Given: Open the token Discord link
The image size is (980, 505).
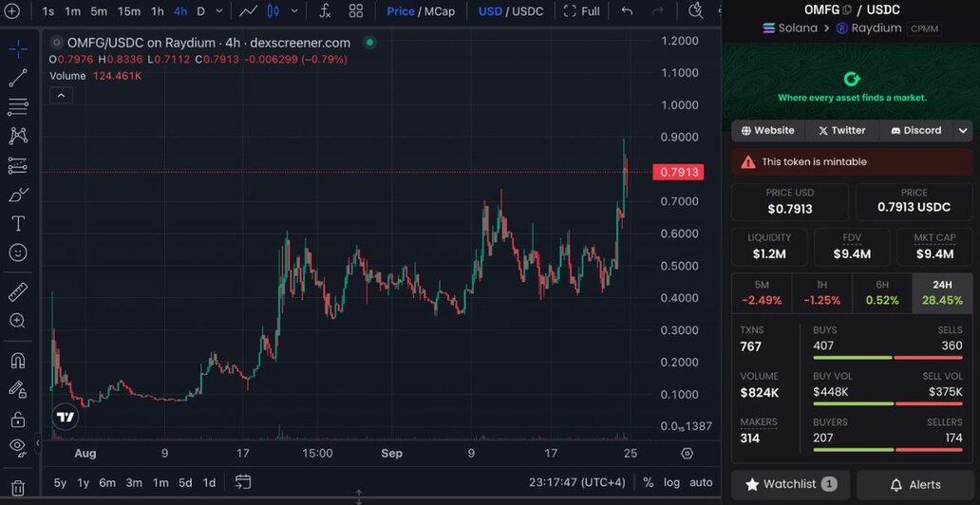Looking at the screenshot, I should (x=916, y=131).
